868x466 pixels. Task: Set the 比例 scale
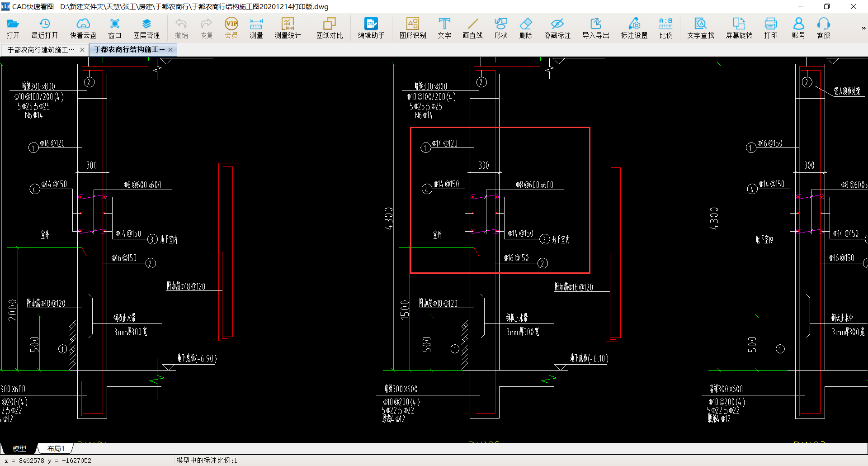(x=666, y=29)
